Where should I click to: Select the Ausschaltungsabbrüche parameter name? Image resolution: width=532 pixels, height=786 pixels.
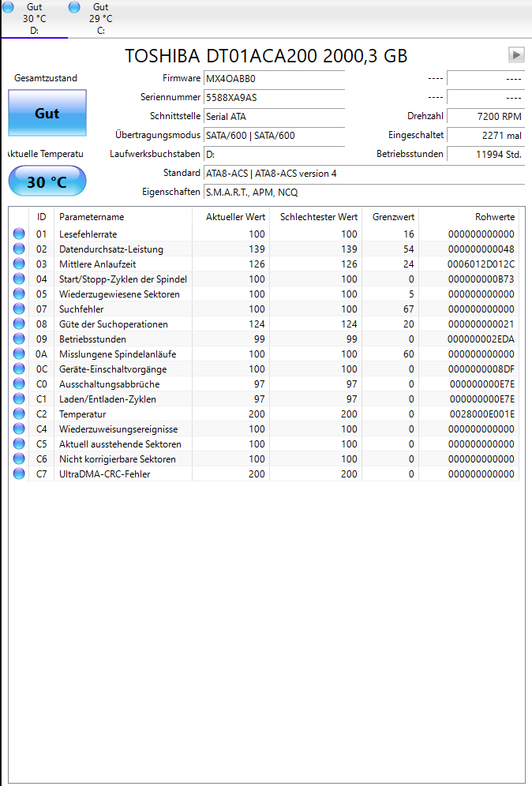click(109, 384)
